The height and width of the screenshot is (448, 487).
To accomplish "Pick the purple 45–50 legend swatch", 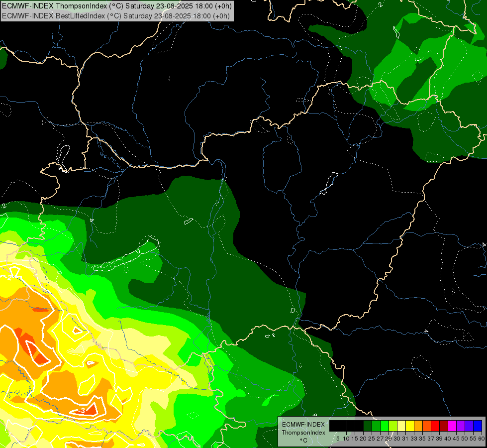I will click(x=461, y=426).
